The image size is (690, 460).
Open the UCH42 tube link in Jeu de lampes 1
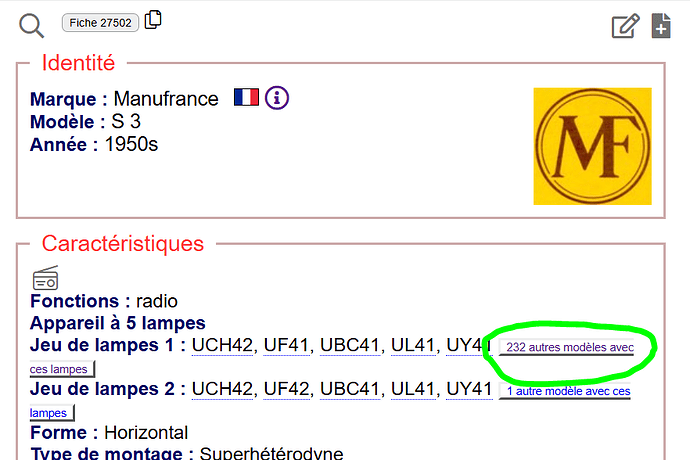coord(222,345)
